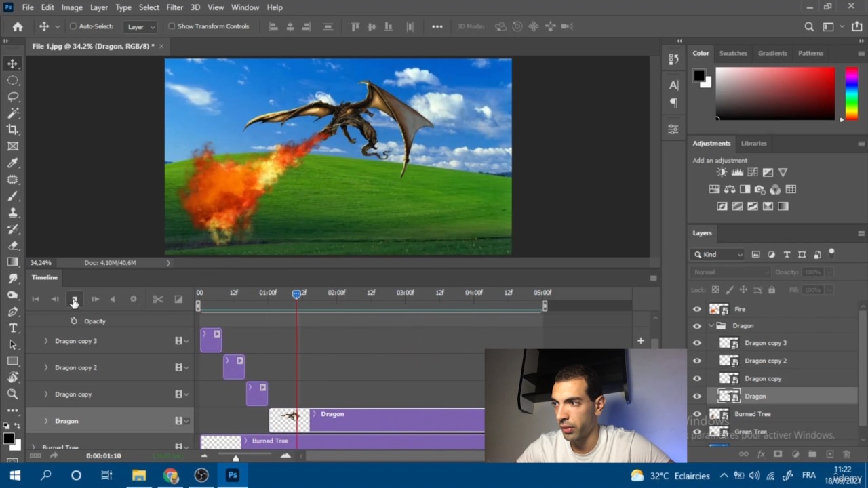
Task: Add a Levels adjustment
Action: coord(737,172)
